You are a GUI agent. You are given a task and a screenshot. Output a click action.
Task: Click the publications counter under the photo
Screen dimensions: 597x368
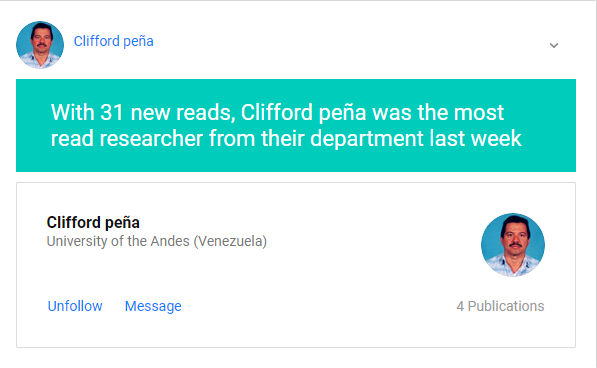(500, 306)
